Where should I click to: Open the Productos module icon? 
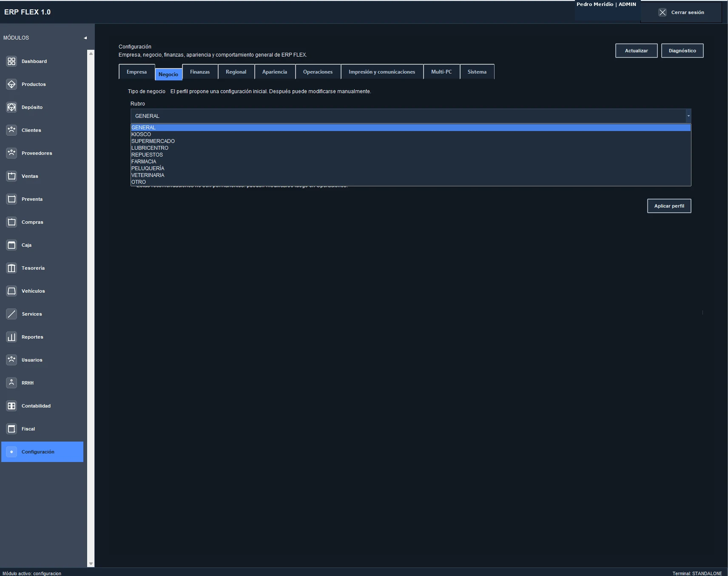[11, 84]
